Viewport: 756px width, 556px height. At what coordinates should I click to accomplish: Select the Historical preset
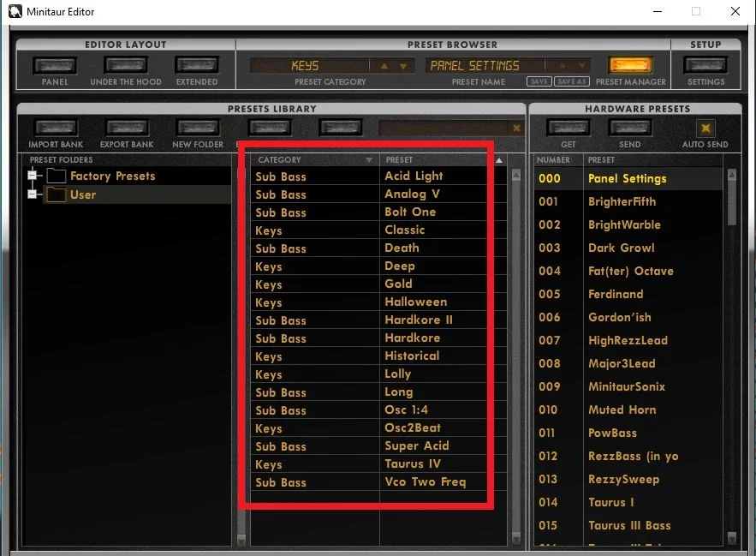[x=412, y=356]
